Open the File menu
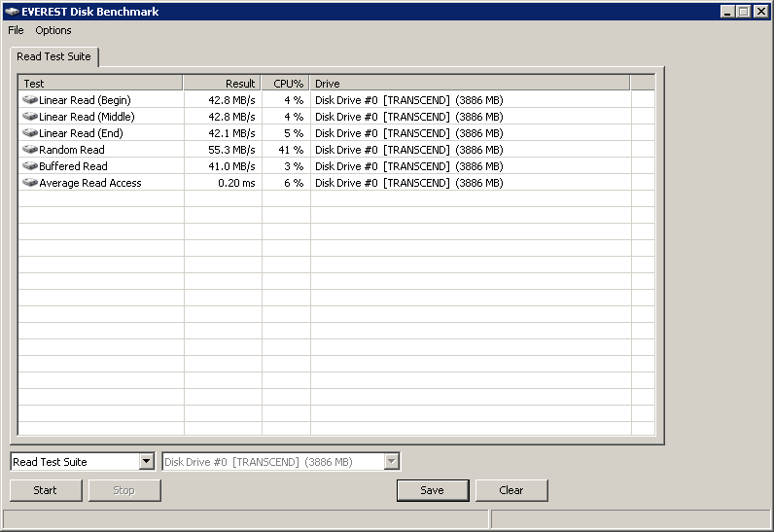This screenshot has height=532, width=774. click(x=16, y=30)
